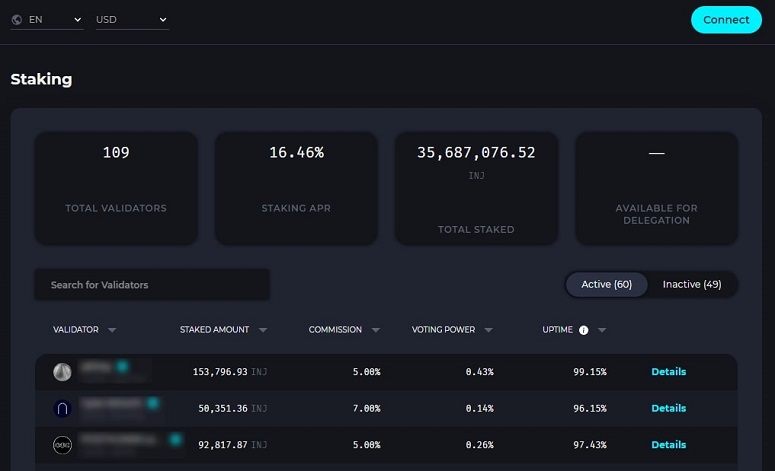Viewport: 775px width, 471px height.
Task: Click the Uptime info icon
Action: click(x=583, y=330)
